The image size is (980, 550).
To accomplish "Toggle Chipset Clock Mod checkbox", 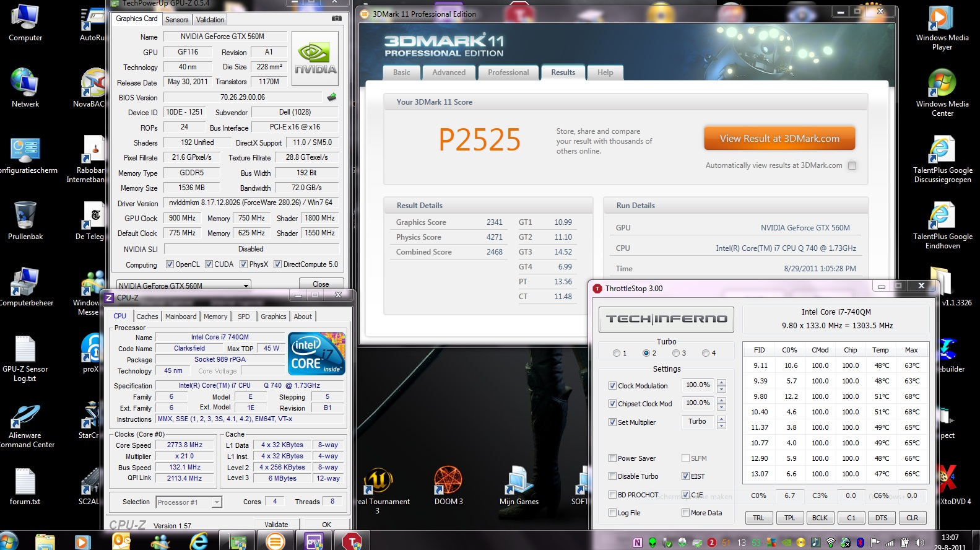I will (x=612, y=403).
